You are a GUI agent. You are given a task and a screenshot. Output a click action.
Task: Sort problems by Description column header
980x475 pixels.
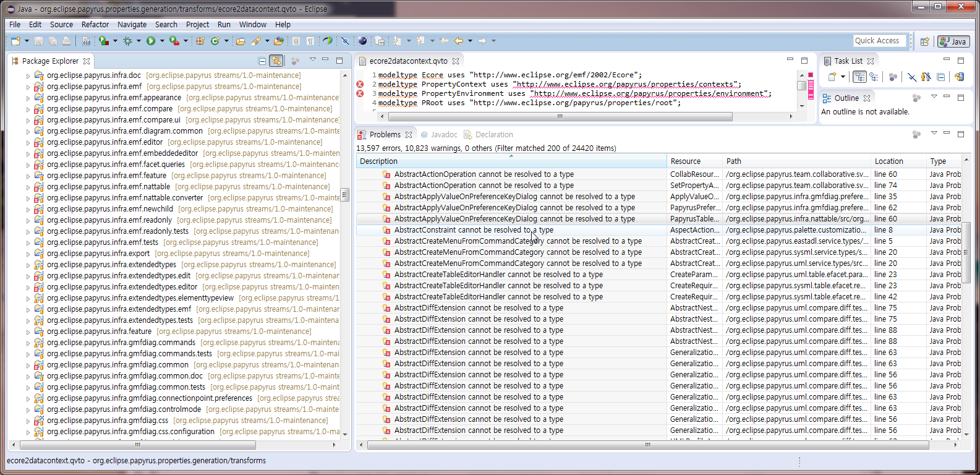(x=511, y=161)
